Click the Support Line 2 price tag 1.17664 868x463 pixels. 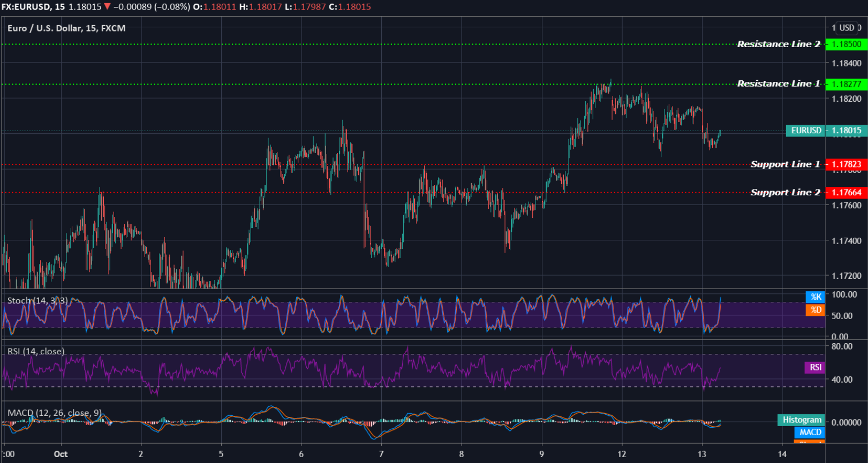point(847,192)
